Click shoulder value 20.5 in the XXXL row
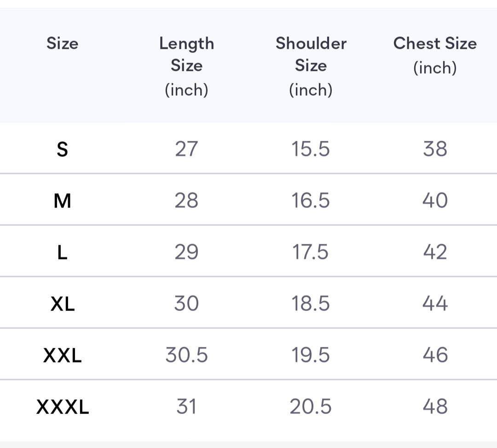 [x=311, y=407]
